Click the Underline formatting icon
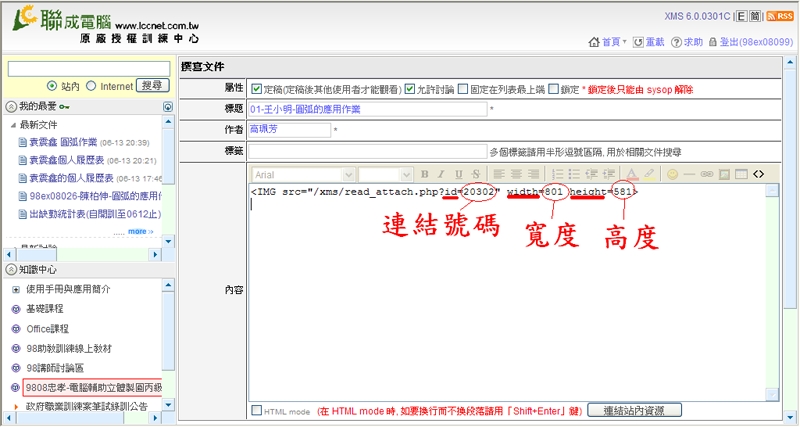800x427 pixels. 458,174
